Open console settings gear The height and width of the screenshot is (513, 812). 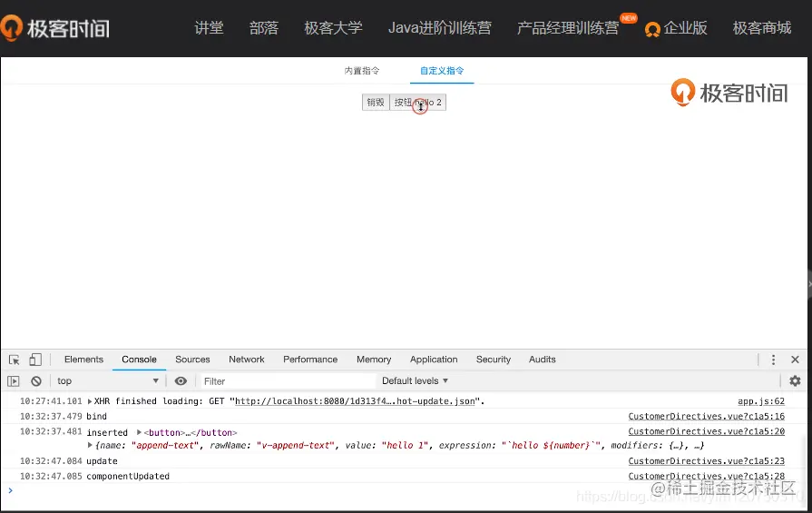[x=795, y=381]
